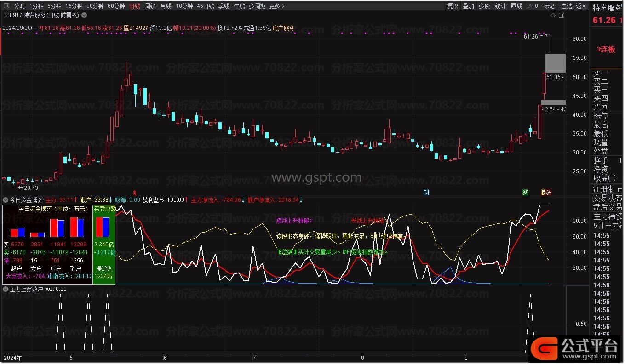
Task: Click the 大宗流入 value text
Action: pyautogui.click(x=27, y=276)
